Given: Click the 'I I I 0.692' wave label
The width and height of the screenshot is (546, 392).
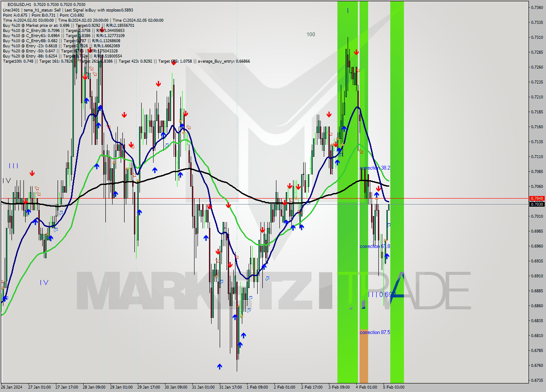Looking at the screenshot, I should (x=381, y=294).
